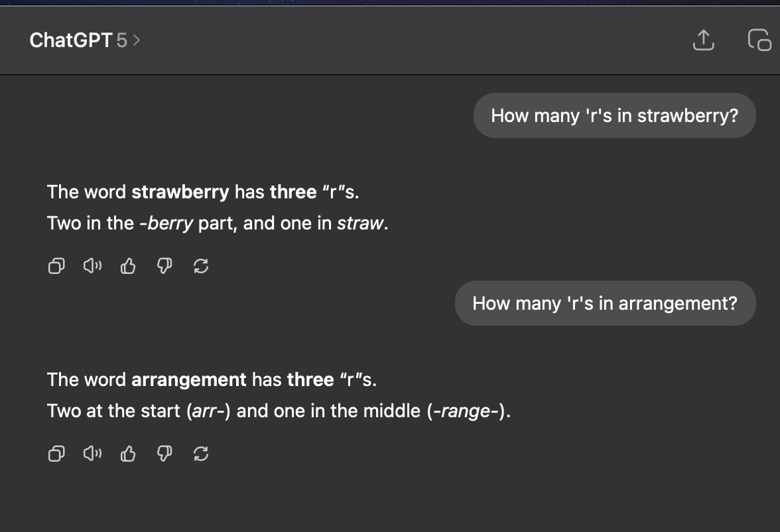Give thumbs up to the arrangement response

coord(127,454)
